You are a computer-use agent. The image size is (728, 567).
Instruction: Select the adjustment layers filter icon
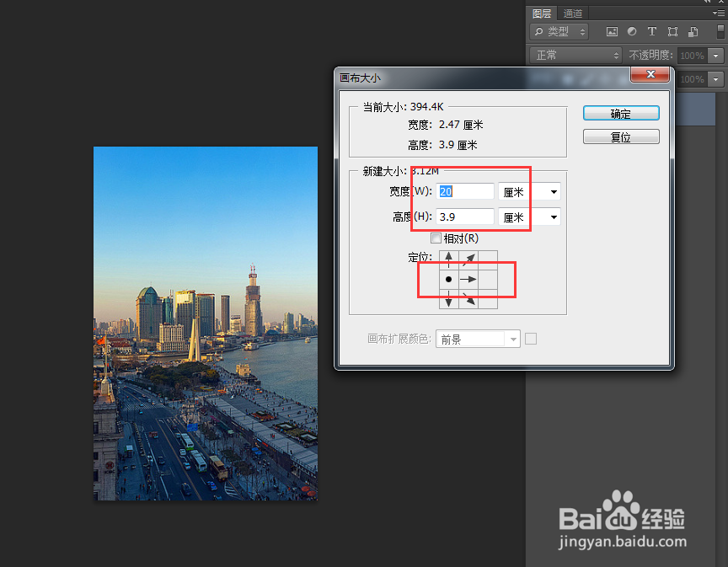[x=631, y=31]
